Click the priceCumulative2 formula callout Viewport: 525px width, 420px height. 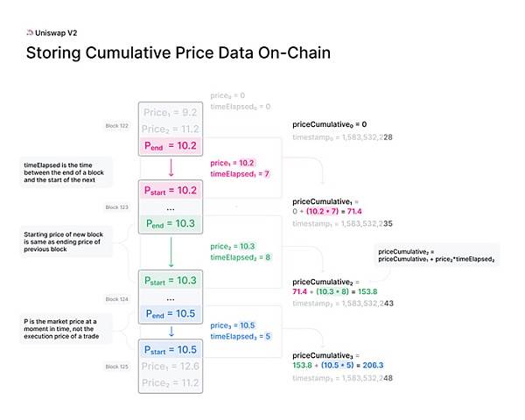pos(437,255)
